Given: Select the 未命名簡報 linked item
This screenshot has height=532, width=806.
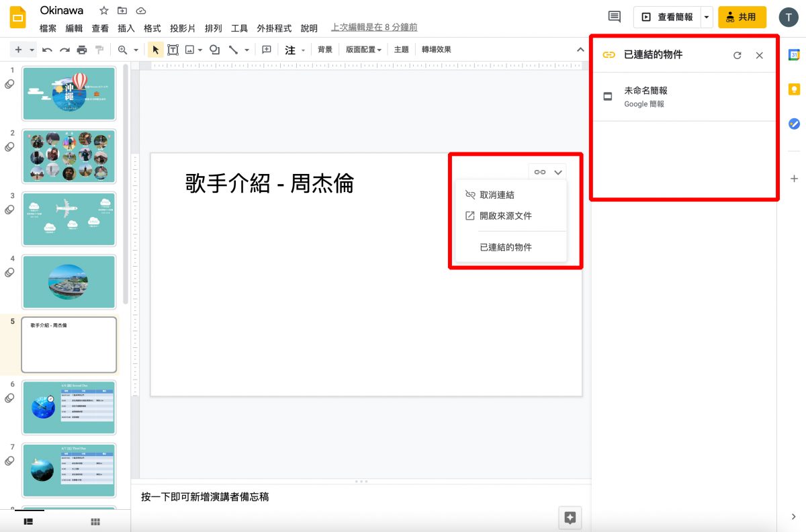Looking at the screenshot, I should [x=684, y=97].
